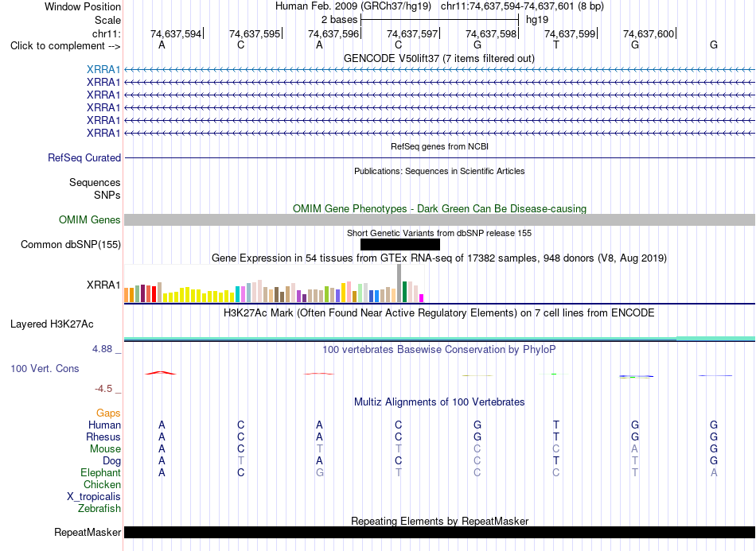Click the -4.5 lower scale value

pyautogui.click(x=103, y=389)
